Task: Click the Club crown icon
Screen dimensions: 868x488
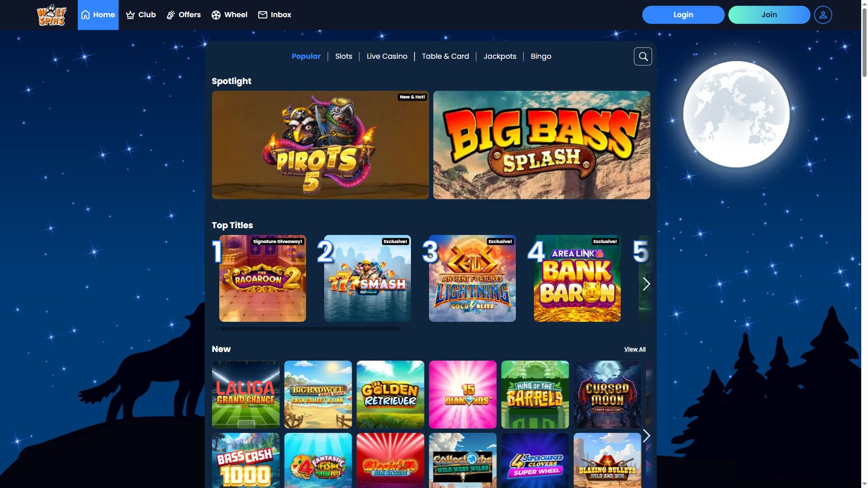Action: [130, 15]
